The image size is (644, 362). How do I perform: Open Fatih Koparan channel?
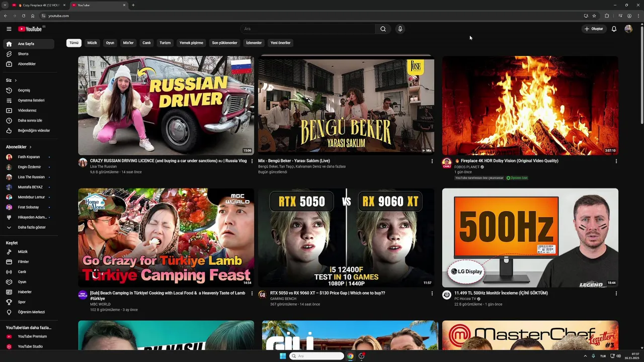pos(28,157)
